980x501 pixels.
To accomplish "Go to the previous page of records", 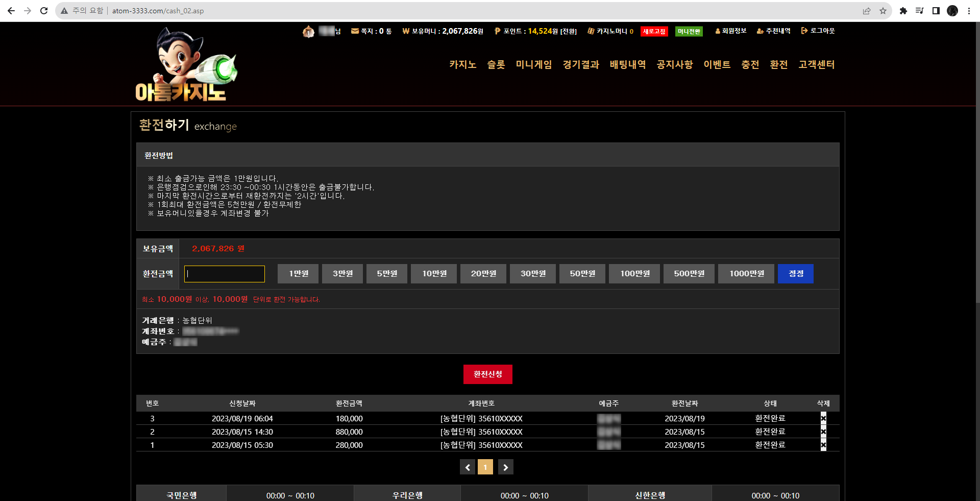I will coord(468,467).
